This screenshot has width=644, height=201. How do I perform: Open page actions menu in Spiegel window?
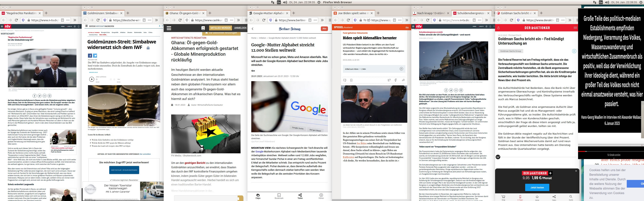[x=400, y=20]
